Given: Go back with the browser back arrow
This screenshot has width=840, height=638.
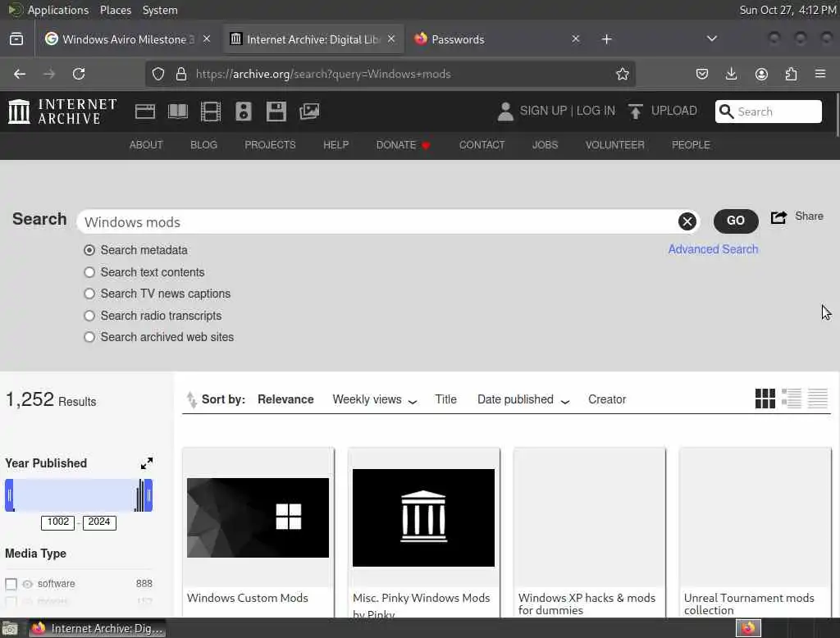Looking at the screenshot, I should [x=20, y=74].
